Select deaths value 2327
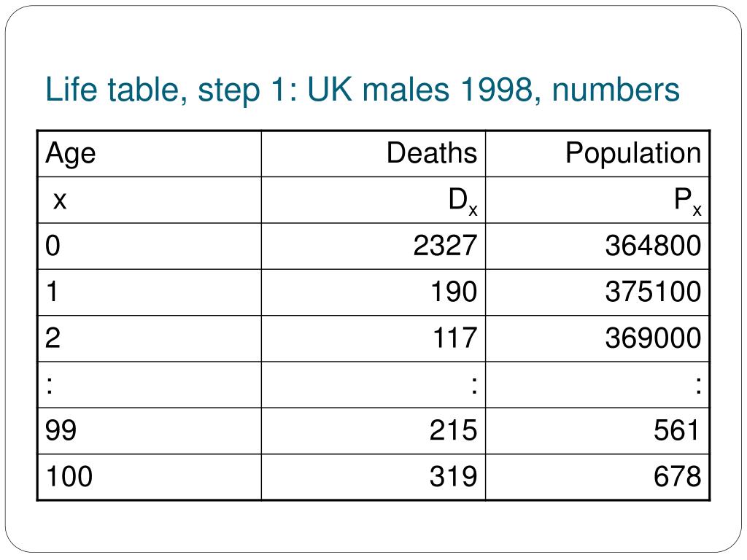 445,246
